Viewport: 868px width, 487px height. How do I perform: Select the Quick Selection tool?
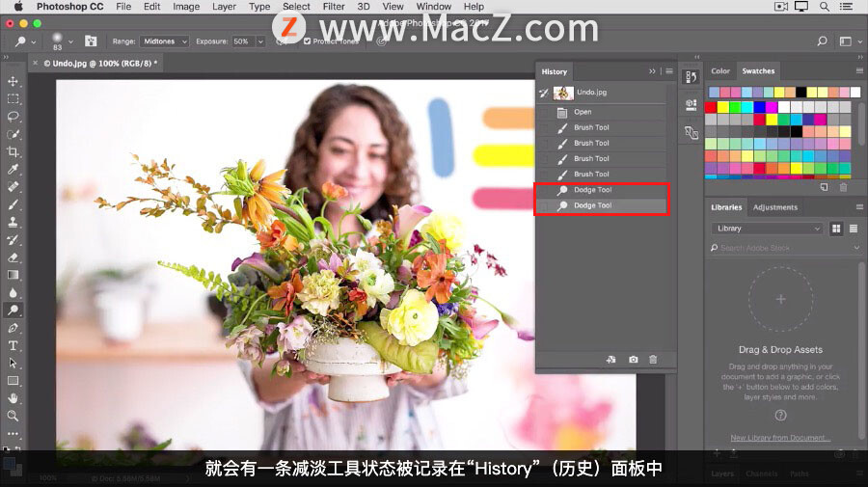coord(13,134)
